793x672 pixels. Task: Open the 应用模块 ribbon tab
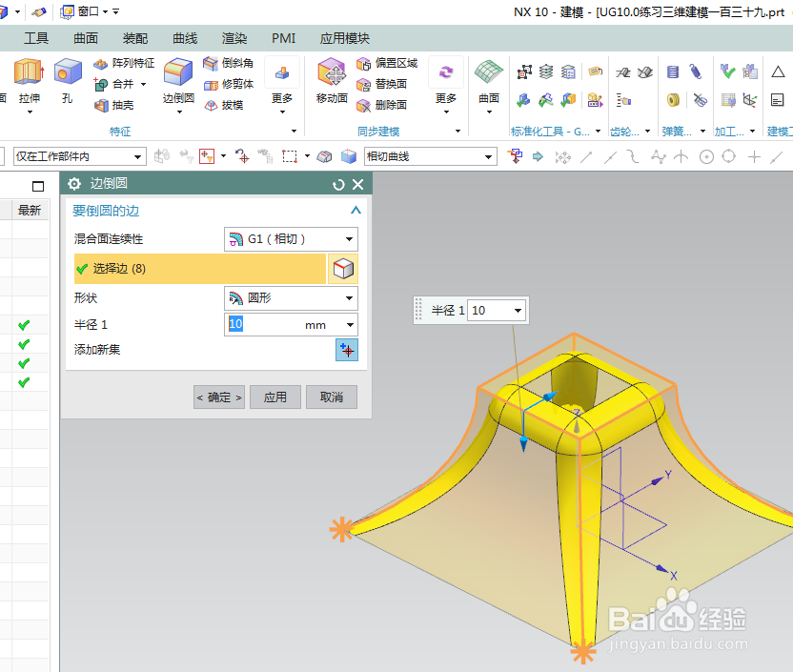(344, 38)
